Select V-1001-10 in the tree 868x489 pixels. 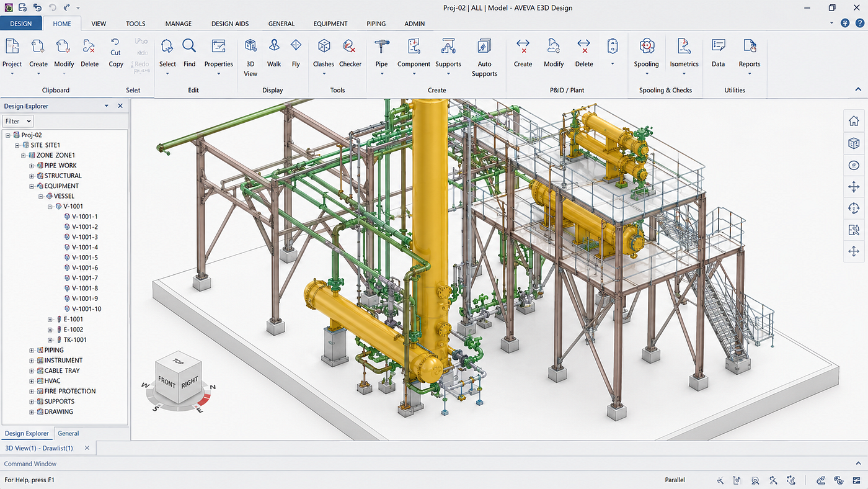[86, 309]
